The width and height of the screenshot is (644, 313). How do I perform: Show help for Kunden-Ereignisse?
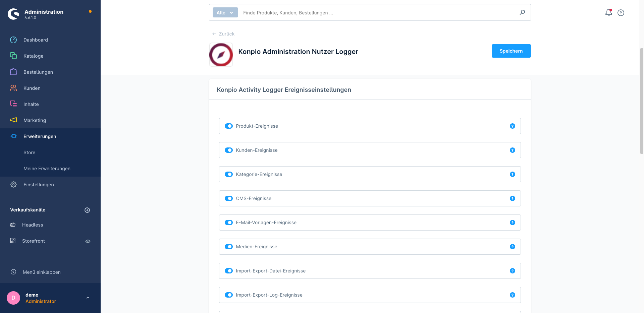[x=513, y=150]
